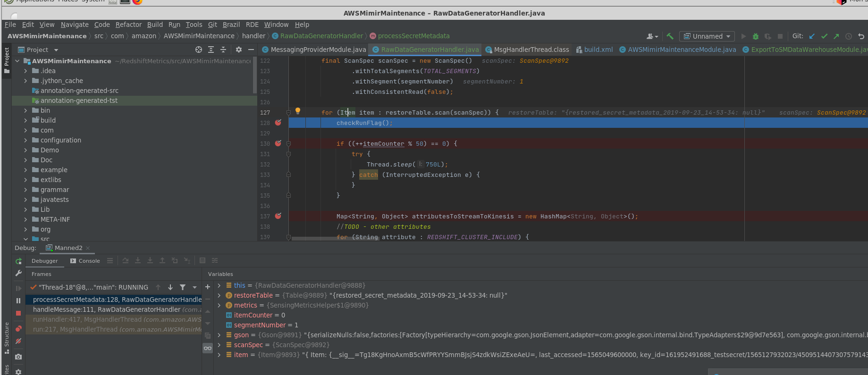Mute all breakpoints in Debug panel
The height and width of the screenshot is (375, 868).
(x=18, y=341)
